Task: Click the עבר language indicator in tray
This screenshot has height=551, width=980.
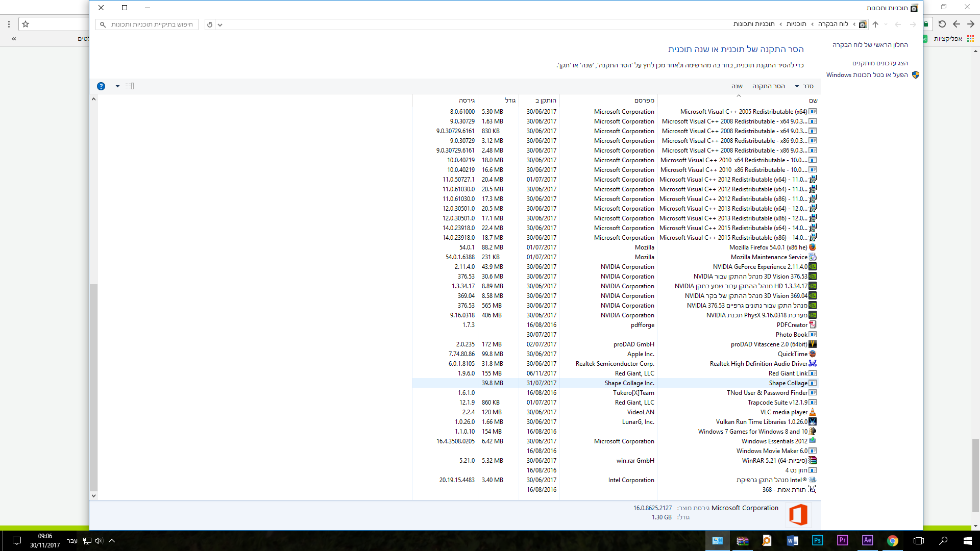Action: pyautogui.click(x=72, y=541)
